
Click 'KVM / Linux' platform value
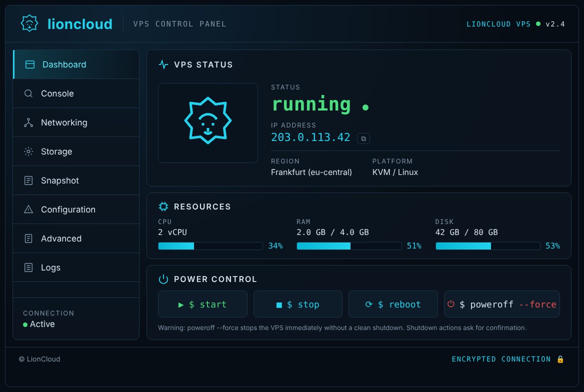(x=395, y=172)
